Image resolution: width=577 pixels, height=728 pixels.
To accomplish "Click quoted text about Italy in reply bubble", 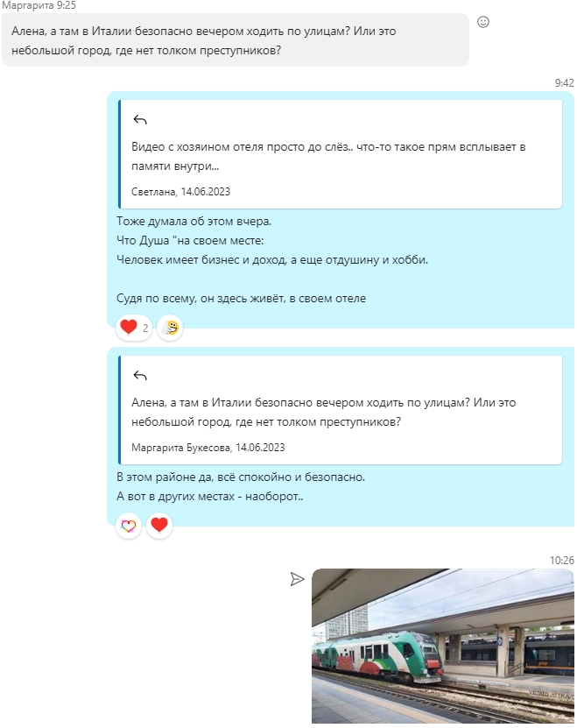I will pos(324,413).
